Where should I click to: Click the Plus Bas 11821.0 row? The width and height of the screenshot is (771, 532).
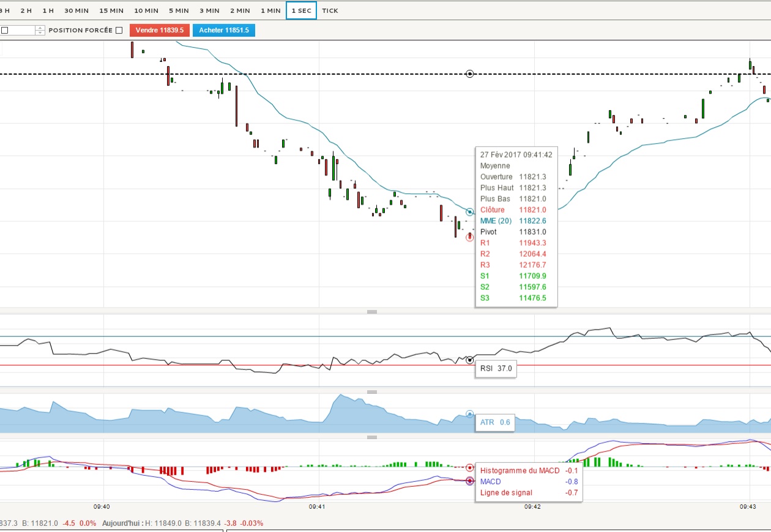click(x=513, y=199)
